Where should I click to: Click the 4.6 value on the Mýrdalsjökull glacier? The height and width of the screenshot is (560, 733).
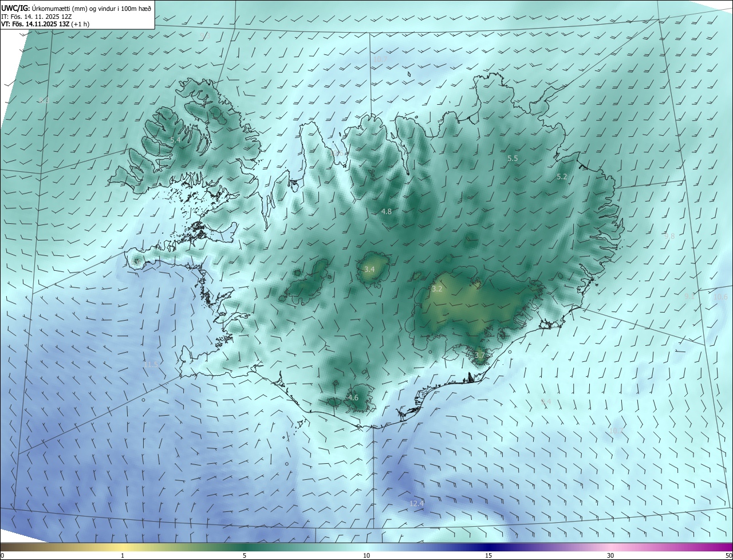click(x=353, y=397)
